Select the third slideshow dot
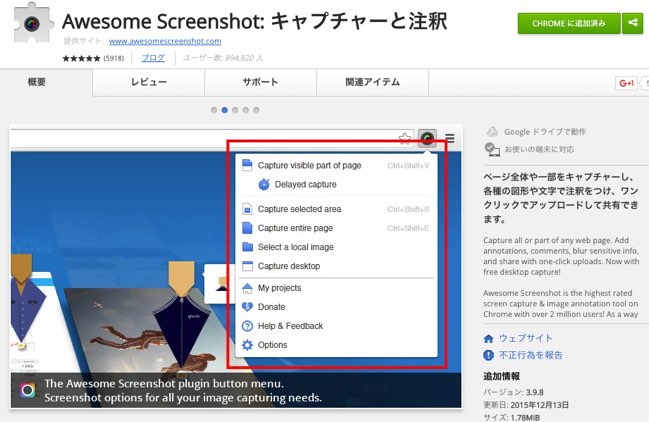Screen dimensions: 649x422 235,110
